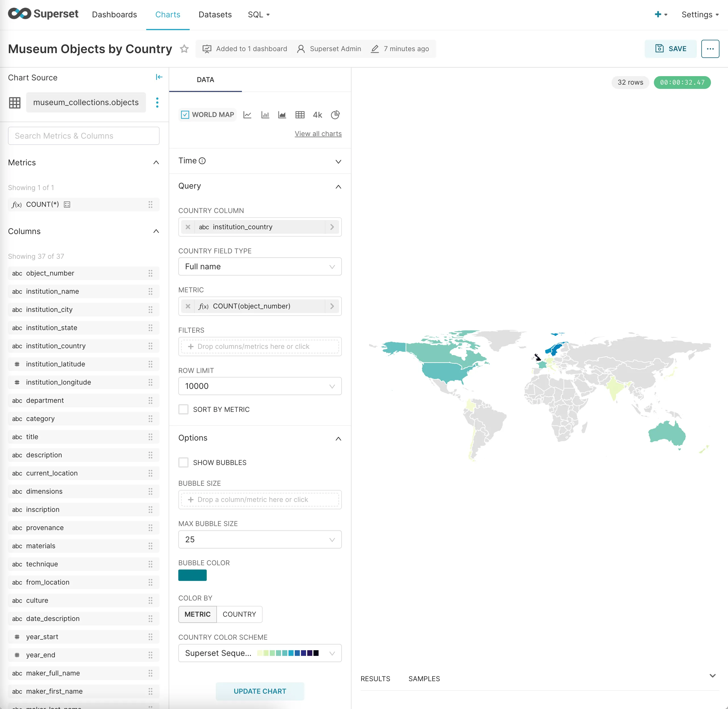Click the UPDATE CHART button
This screenshot has height=709, width=728.
[x=260, y=691]
